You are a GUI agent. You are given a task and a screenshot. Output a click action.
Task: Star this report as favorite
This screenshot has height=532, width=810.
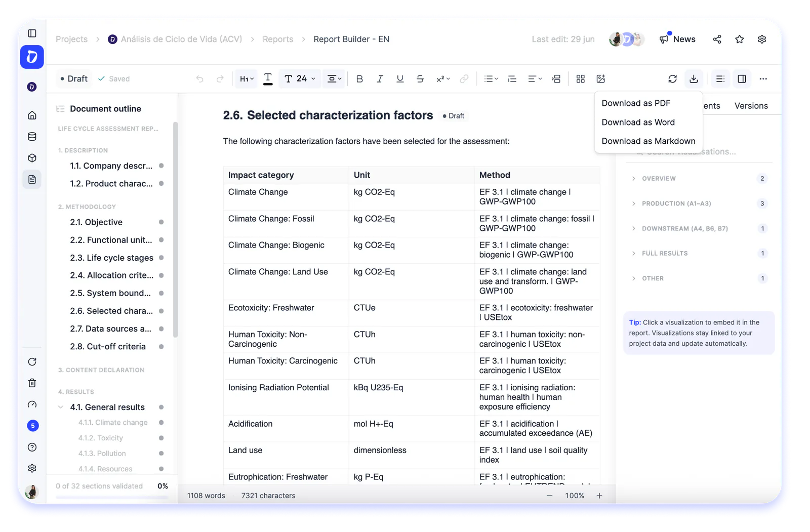tap(740, 39)
